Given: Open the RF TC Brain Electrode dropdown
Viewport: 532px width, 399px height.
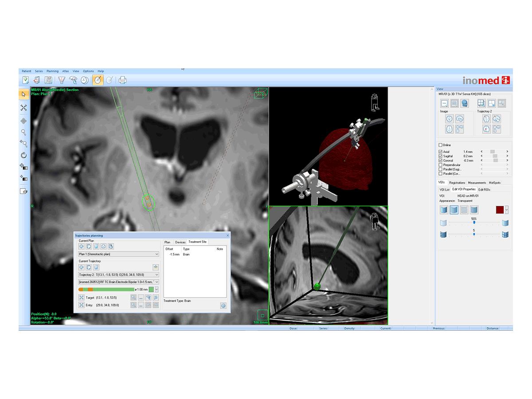Looking at the screenshot, I should pos(118,282).
